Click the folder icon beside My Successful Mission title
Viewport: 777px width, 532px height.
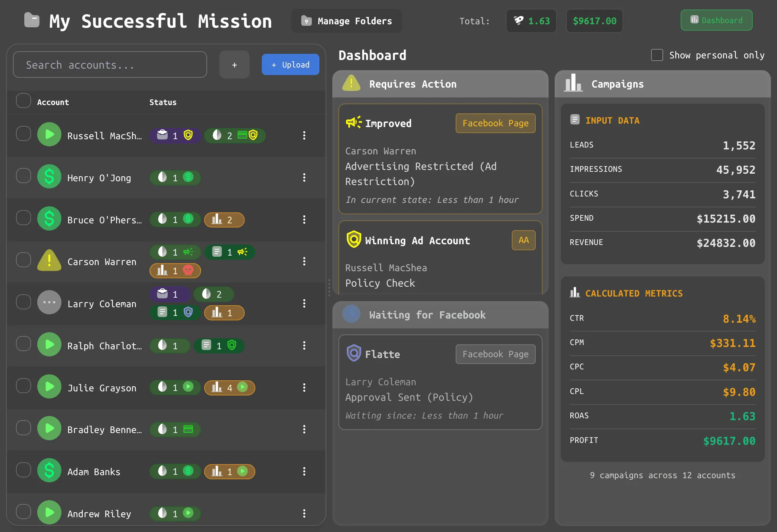tap(32, 20)
